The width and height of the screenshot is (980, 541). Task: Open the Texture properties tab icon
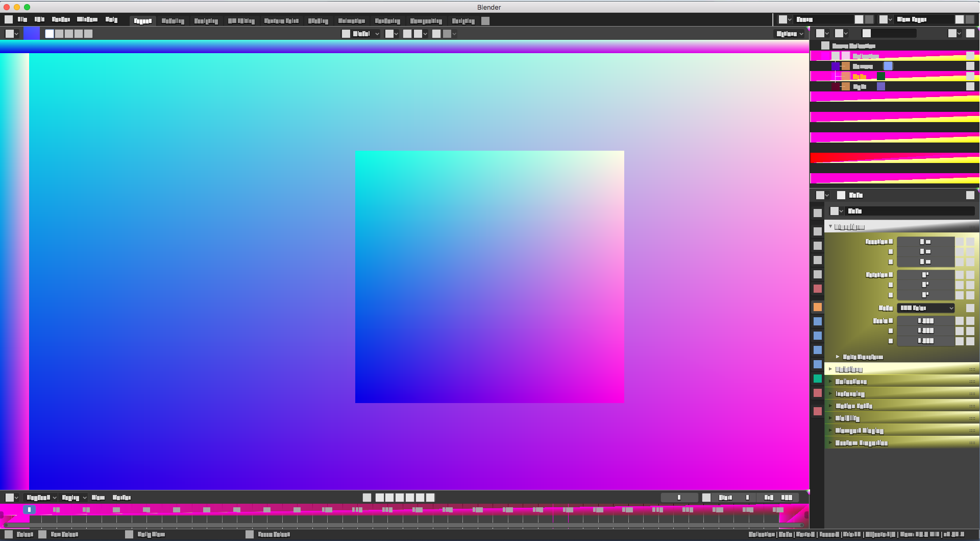tap(818, 411)
